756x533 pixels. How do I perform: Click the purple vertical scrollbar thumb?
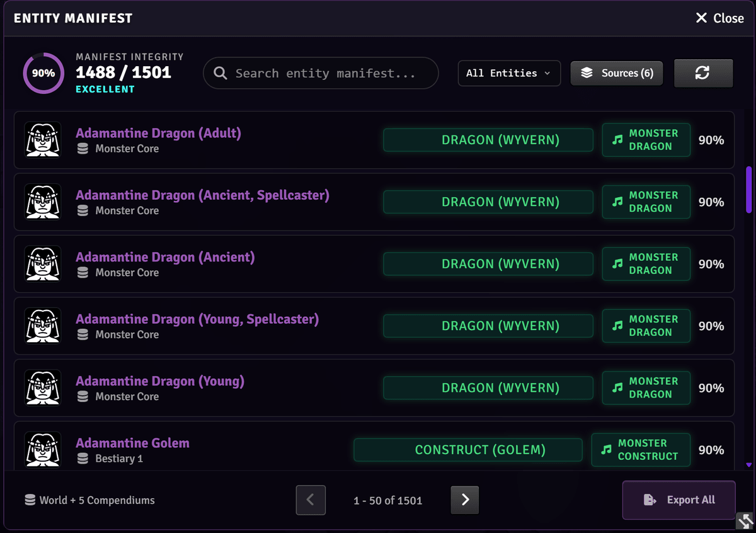[749, 190]
